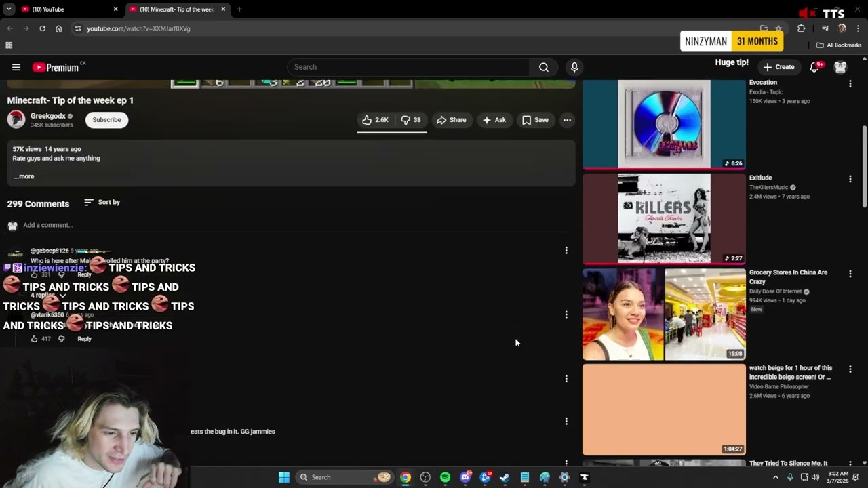Open OBS Studio from the taskbar
Image resolution: width=868 pixels, height=488 pixels.
[425, 477]
